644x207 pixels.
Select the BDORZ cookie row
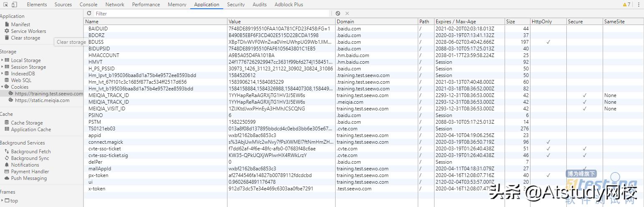pos(364,35)
